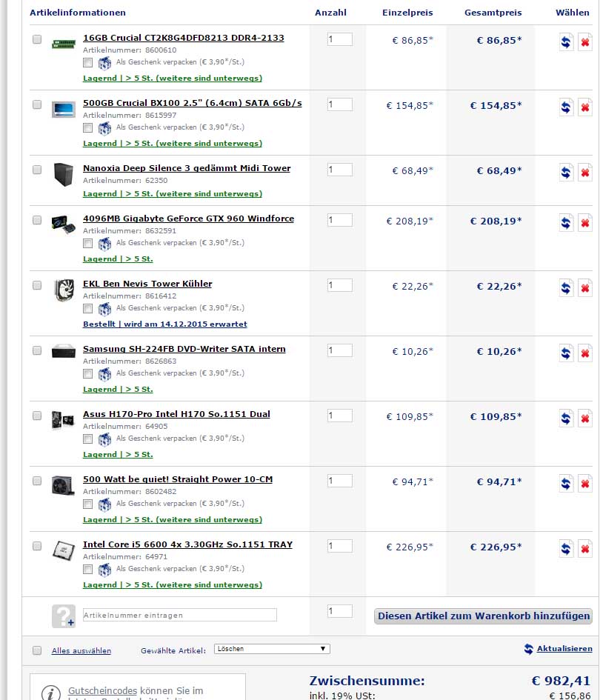Viewport: 600px width, 700px height.
Task: Open the Gewählte Artikel Löschen dropdown
Action: [x=272, y=649]
